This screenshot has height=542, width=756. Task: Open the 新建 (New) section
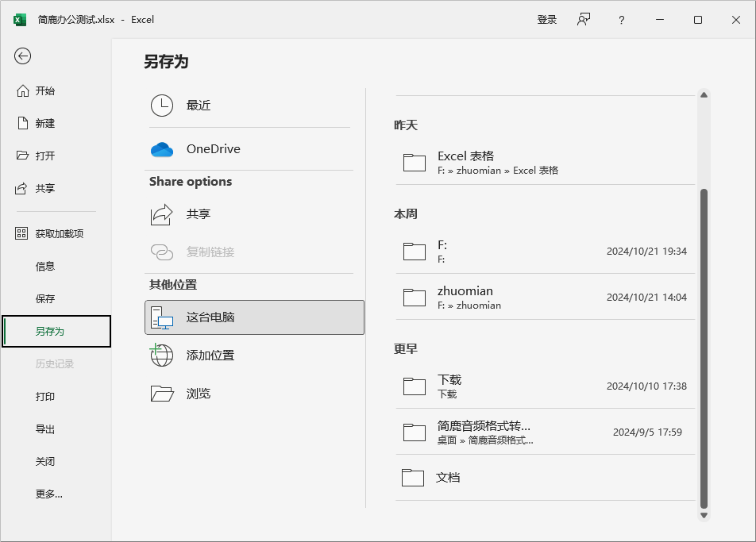tap(44, 123)
